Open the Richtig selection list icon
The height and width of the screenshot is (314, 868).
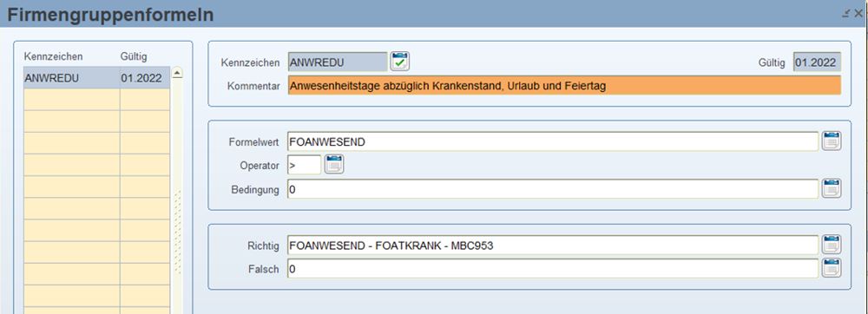832,245
